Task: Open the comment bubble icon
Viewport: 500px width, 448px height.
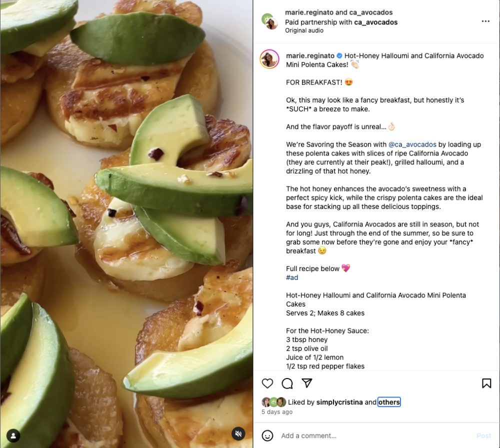Action: pos(286,383)
